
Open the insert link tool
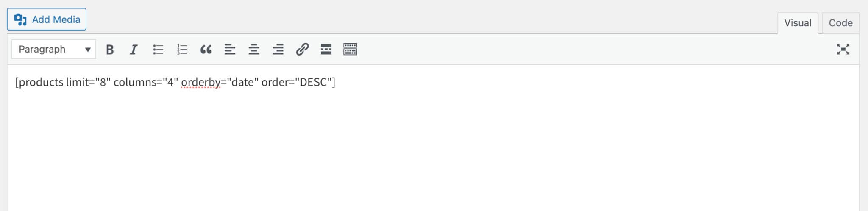[302, 50]
